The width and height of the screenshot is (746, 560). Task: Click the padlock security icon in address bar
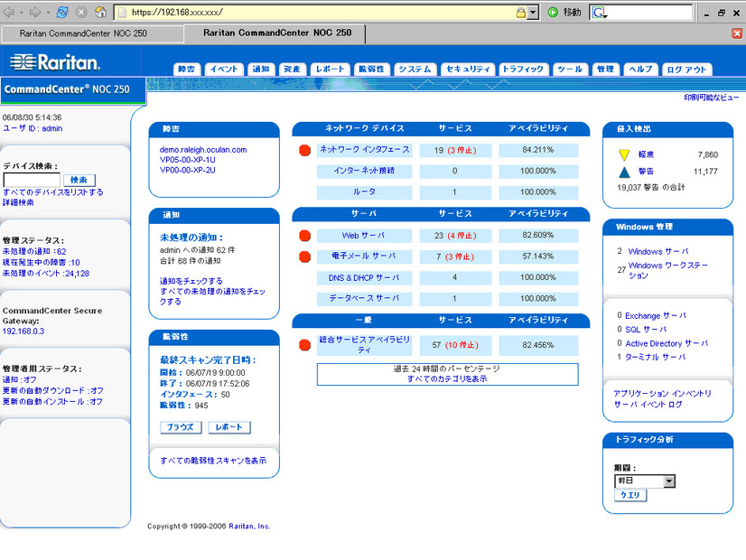[x=521, y=13]
